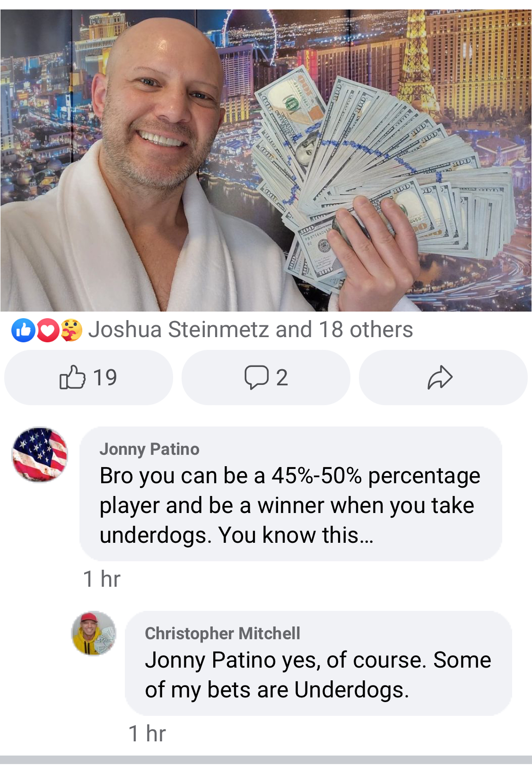The height and width of the screenshot is (765, 532).
Task: Open Christopher Mitchell's profile avatar
Action: (94, 634)
